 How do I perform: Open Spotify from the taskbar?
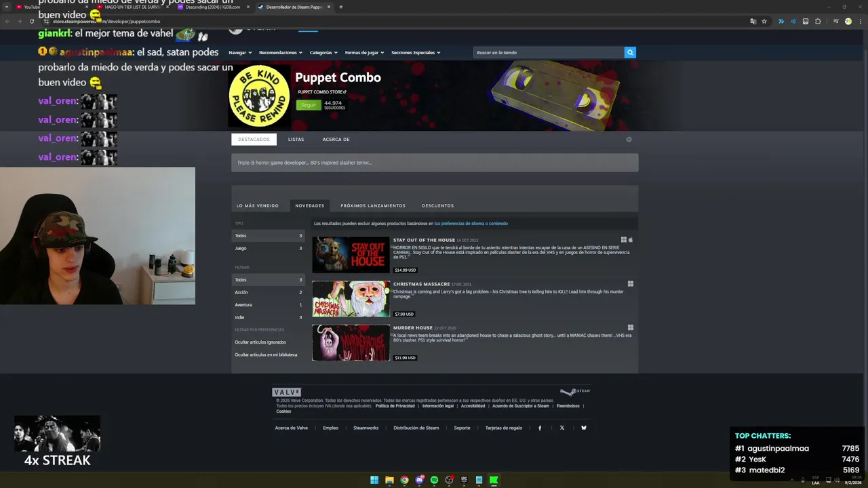click(x=434, y=480)
